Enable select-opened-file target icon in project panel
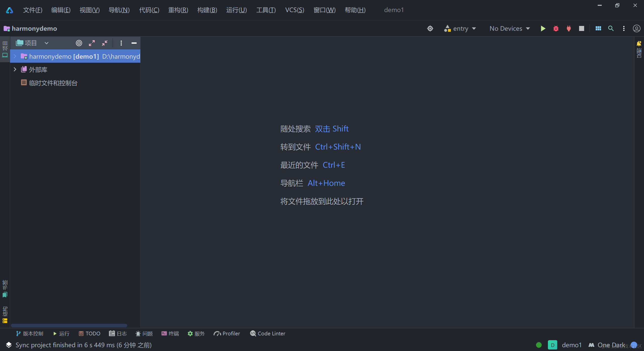Viewport: 644px width, 351px height. pos(79,43)
